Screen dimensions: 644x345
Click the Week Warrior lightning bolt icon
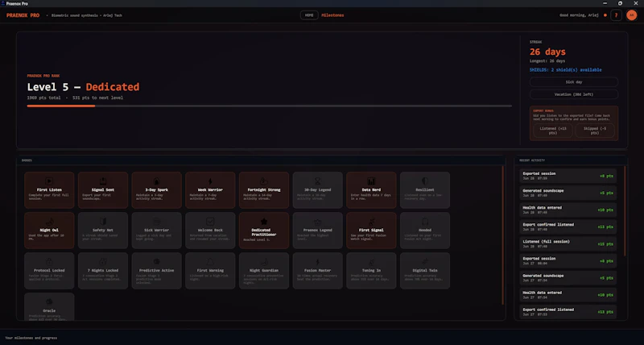[x=210, y=181]
